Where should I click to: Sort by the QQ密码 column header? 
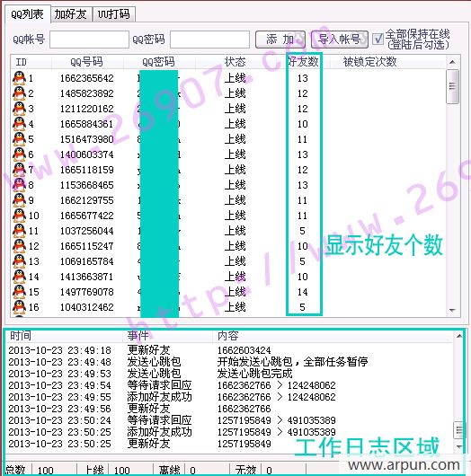159,62
